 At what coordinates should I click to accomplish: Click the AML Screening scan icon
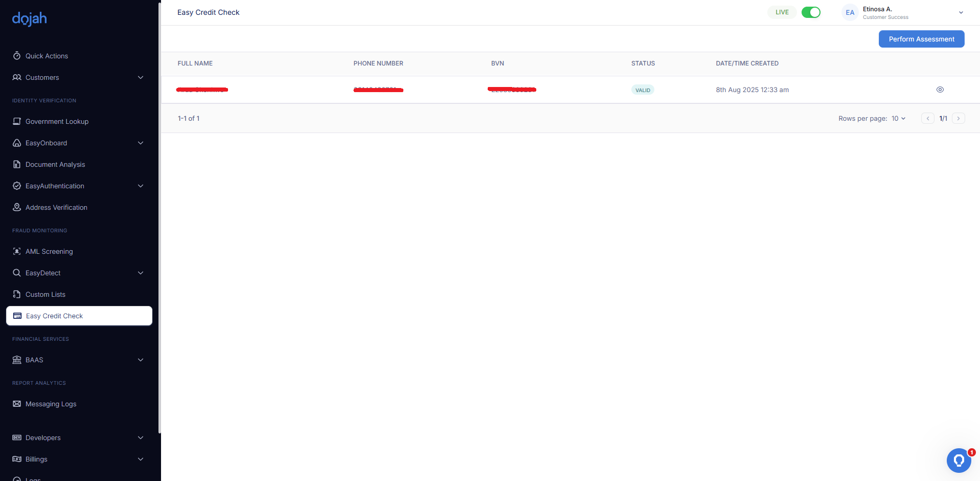17,251
